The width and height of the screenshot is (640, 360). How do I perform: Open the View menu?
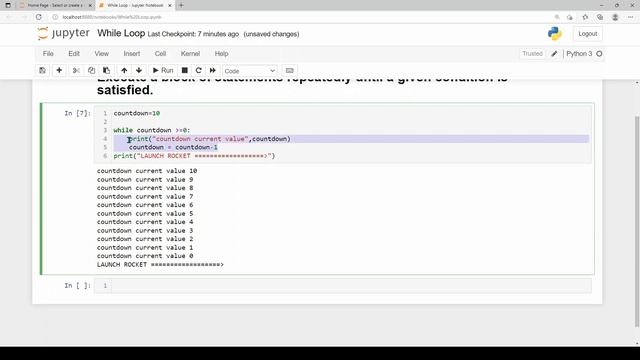click(102, 54)
